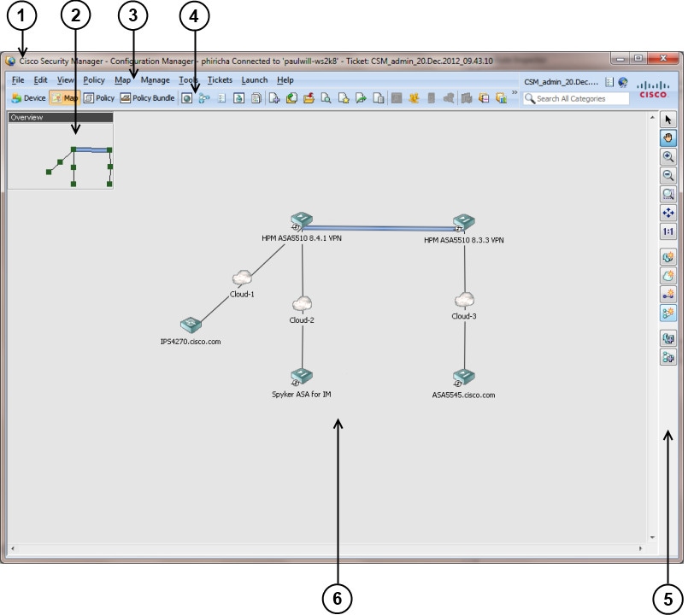Screen dimensions: 700x615
Task: Click the HPM ASA5510 8.3.3 VPN device
Action: (463, 223)
